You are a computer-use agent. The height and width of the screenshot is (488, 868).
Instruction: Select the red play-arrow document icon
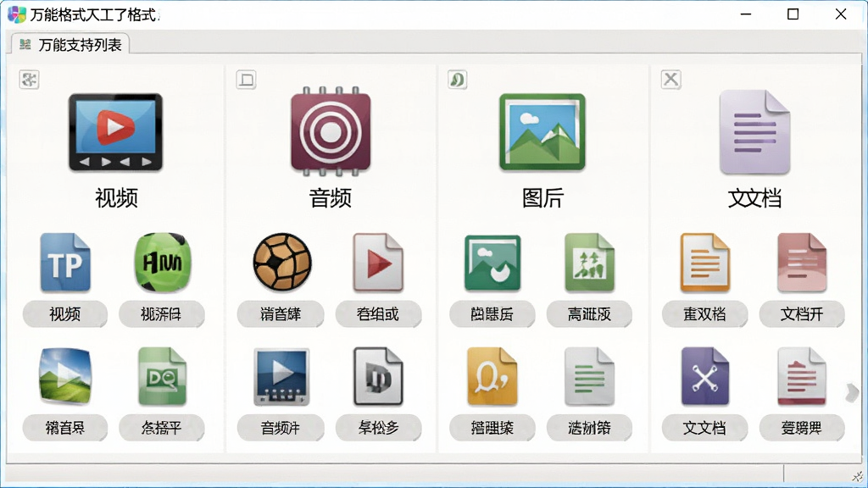[378, 263]
